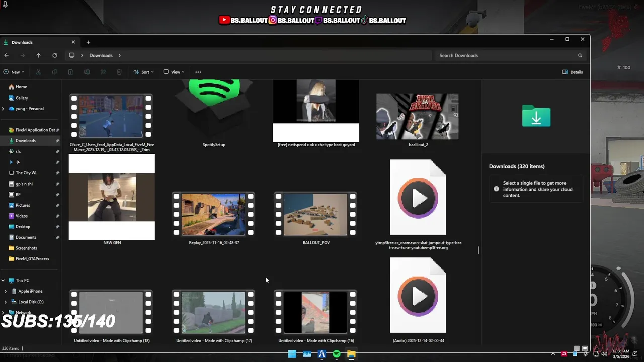The width and height of the screenshot is (644, 362).
Task: Open the New item dropdown
Action: [x=14, y=72]
